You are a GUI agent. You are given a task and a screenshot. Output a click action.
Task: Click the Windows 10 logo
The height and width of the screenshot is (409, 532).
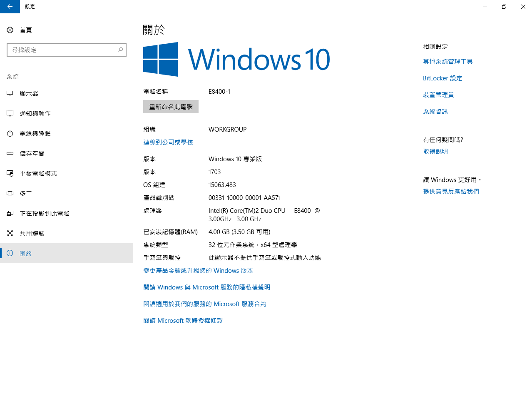(x=236, y=59)
